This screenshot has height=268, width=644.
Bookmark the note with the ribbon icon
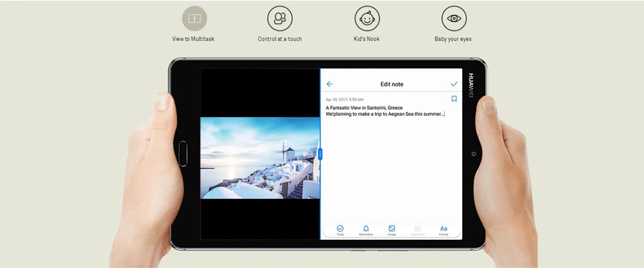click(x=454, y=99)
